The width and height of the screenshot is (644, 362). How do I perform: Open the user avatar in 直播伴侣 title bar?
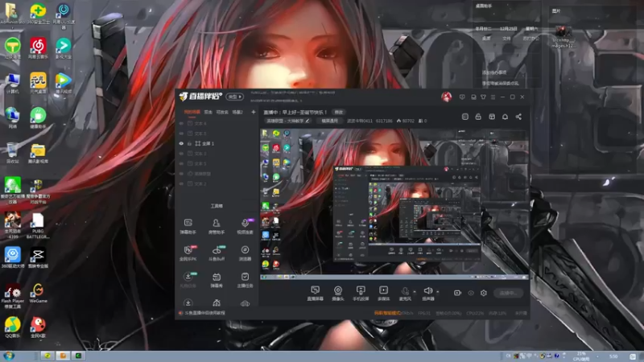447,97
